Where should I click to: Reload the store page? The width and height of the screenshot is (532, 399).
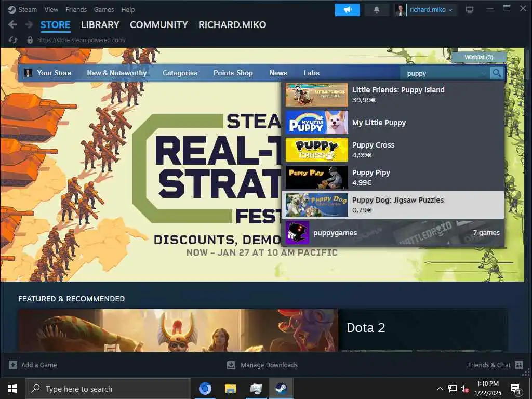(x=13, y=40)
